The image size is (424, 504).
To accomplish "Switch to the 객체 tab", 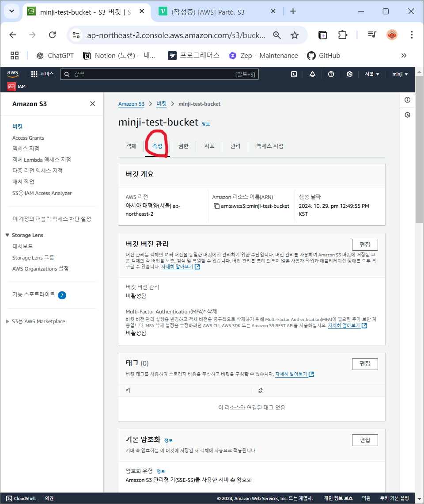I will (131, 146).
